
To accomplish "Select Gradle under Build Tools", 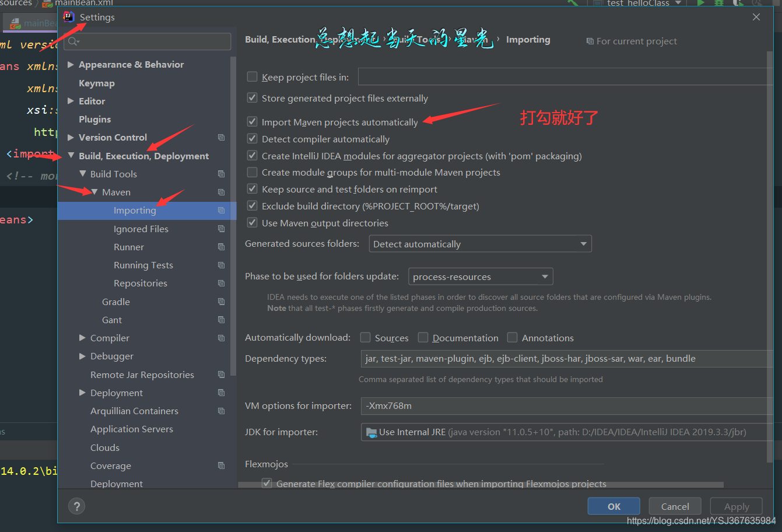I will 116,302.
